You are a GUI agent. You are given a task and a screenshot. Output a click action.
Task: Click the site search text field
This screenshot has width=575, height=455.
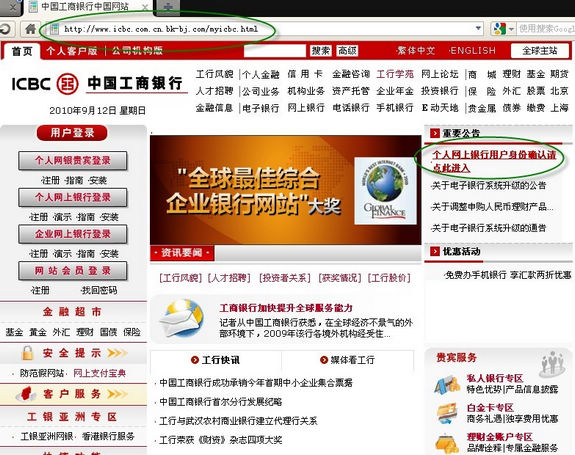275,51
